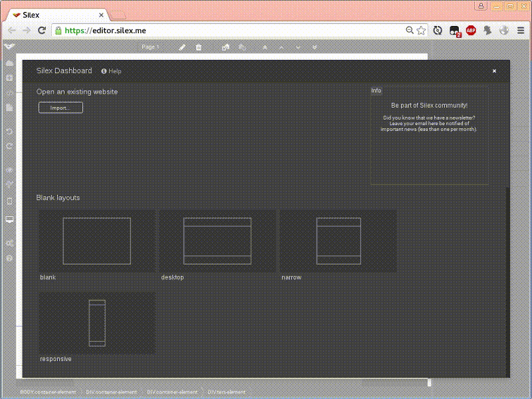Click the first DIV.container-element breadcrumb
This screenshot has height=399, width=532.
pos(111,392)
